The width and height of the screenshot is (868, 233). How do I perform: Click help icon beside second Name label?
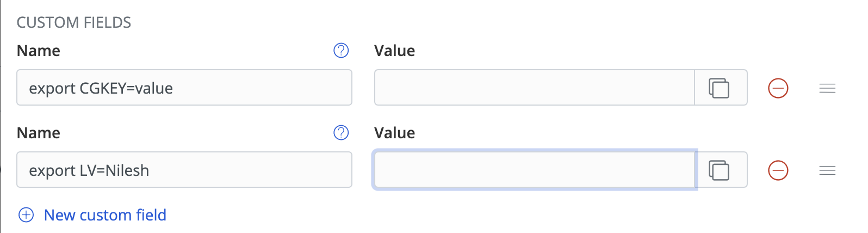point(341,133)
